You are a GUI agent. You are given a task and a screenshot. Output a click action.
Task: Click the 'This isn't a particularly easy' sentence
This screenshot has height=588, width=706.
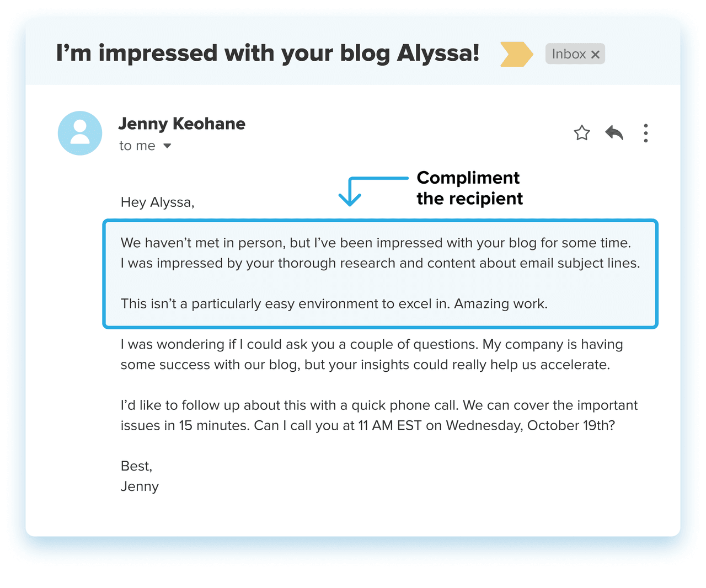click(334, 304)
